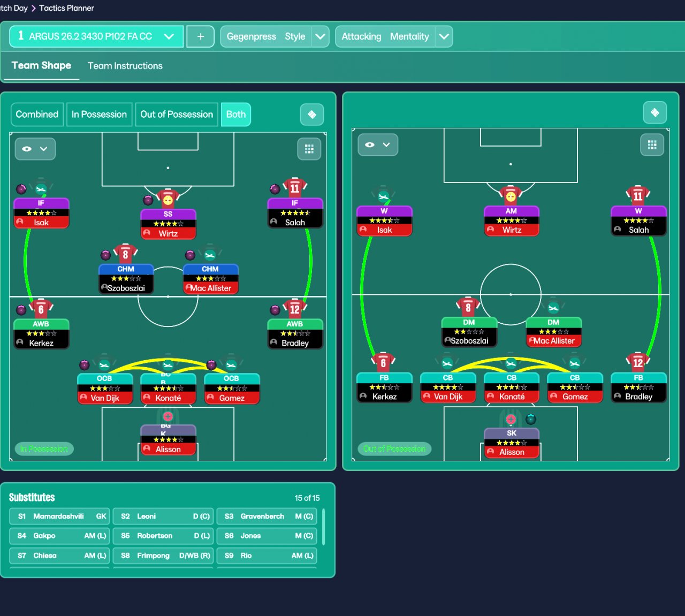Screen dimensions: 685x616
Task: Switch to Team Shape tab
Action: pos(41,66)
